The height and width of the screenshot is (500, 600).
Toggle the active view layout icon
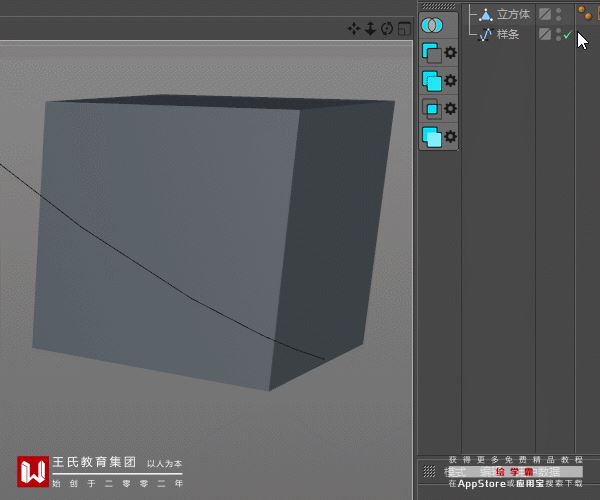[x=404, y=29]
